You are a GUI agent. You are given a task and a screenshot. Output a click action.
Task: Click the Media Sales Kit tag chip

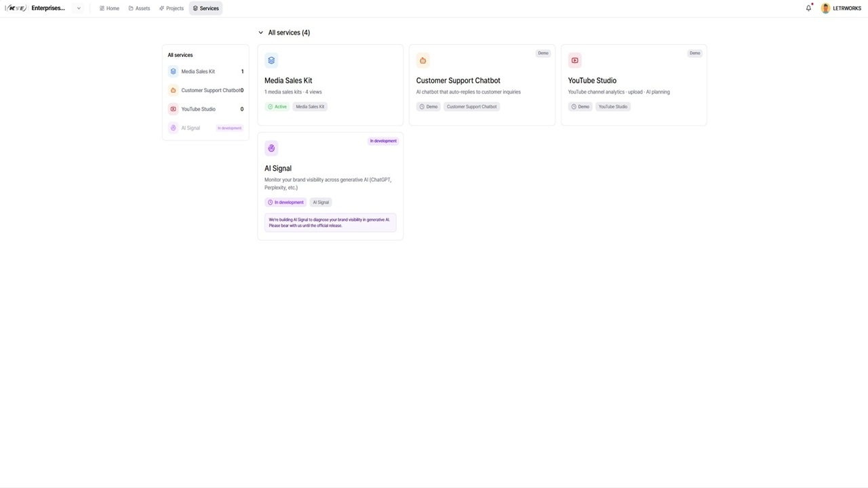(310, 106)
